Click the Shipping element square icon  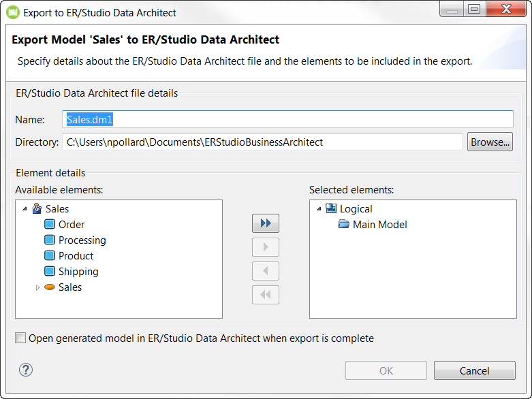[x=50, y=271]
